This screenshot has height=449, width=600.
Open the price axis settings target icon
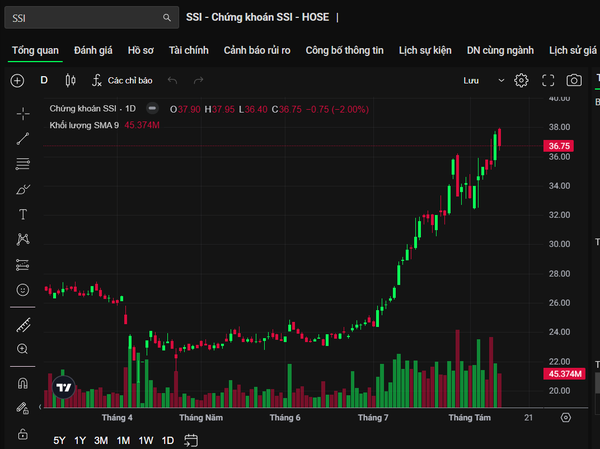point(566,417)
